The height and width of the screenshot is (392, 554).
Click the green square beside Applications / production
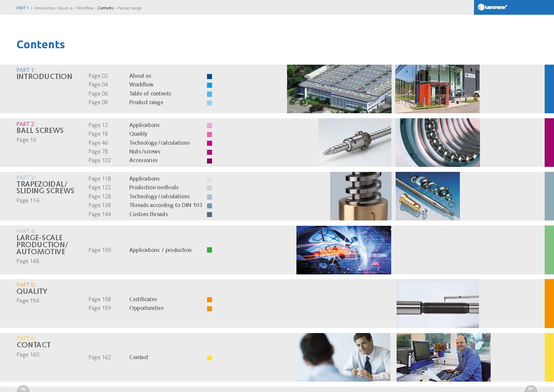pos(209,250)
